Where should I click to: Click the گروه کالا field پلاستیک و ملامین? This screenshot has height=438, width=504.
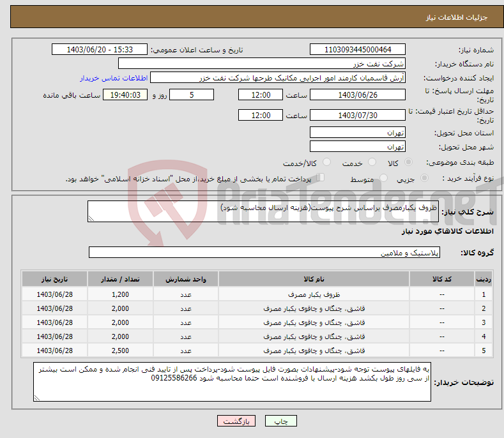(264, 252)
